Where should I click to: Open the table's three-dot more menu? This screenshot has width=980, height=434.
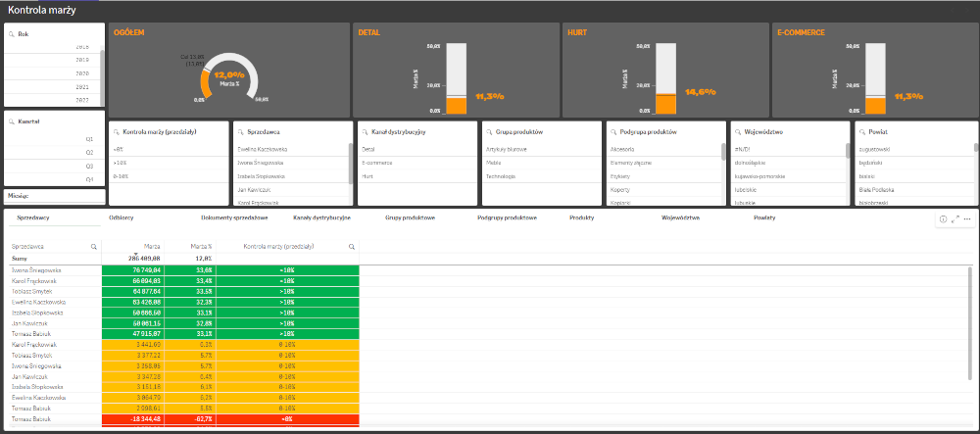point(967,219)
